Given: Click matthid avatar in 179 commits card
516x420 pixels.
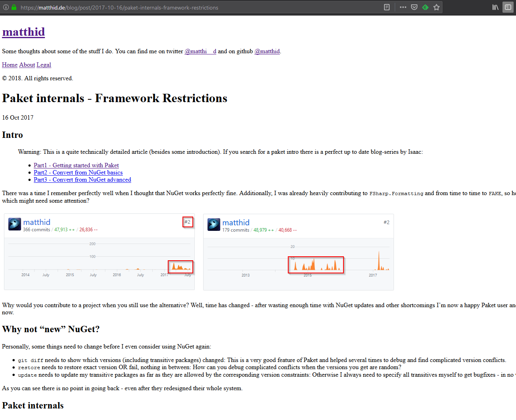Looking at the screenshot, I should 214,225.
